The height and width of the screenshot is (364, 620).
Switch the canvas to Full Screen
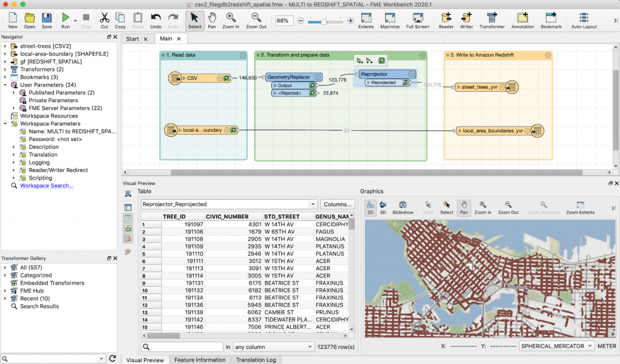pyautogui.click(x=418, y=21)
